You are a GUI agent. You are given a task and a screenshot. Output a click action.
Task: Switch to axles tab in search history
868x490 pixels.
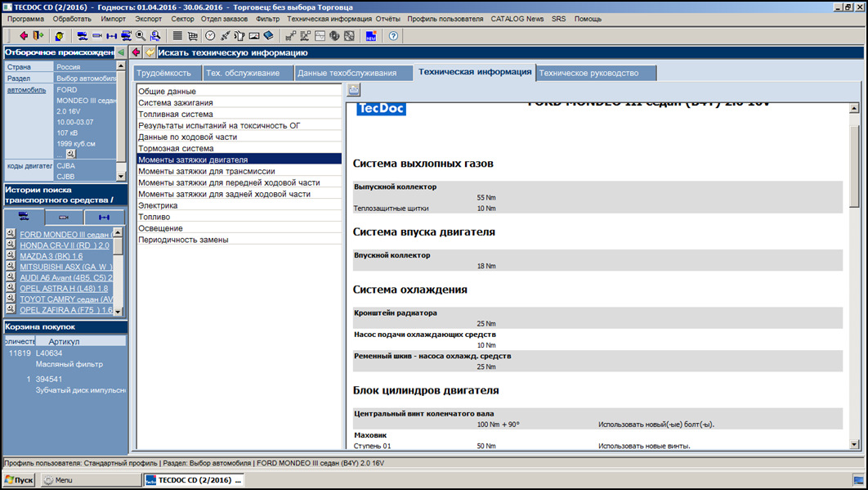(x=104, y=218)
